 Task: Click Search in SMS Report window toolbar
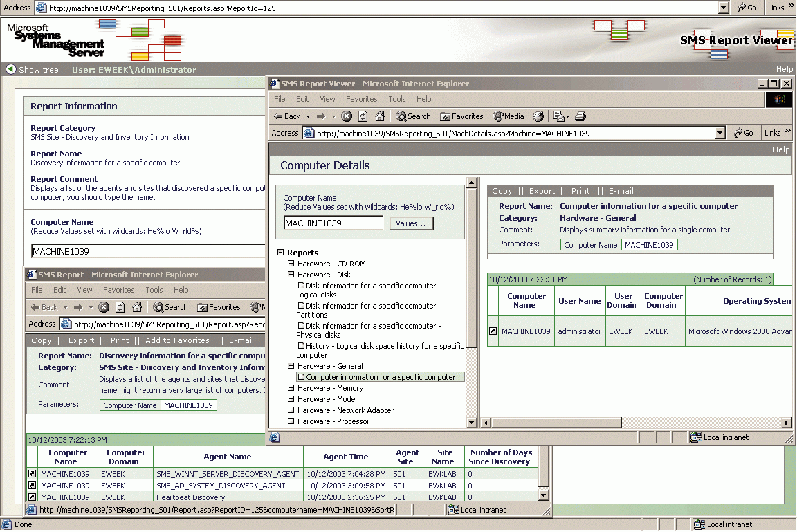pos(170,307)
